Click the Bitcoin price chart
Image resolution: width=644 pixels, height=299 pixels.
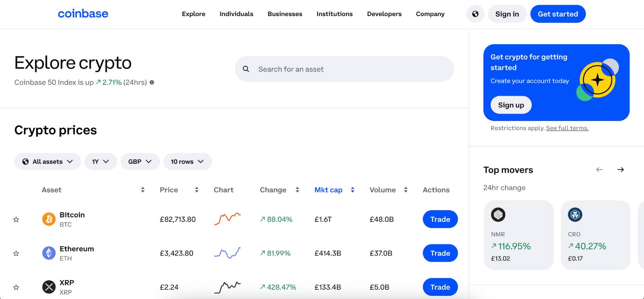click(227, 219)
